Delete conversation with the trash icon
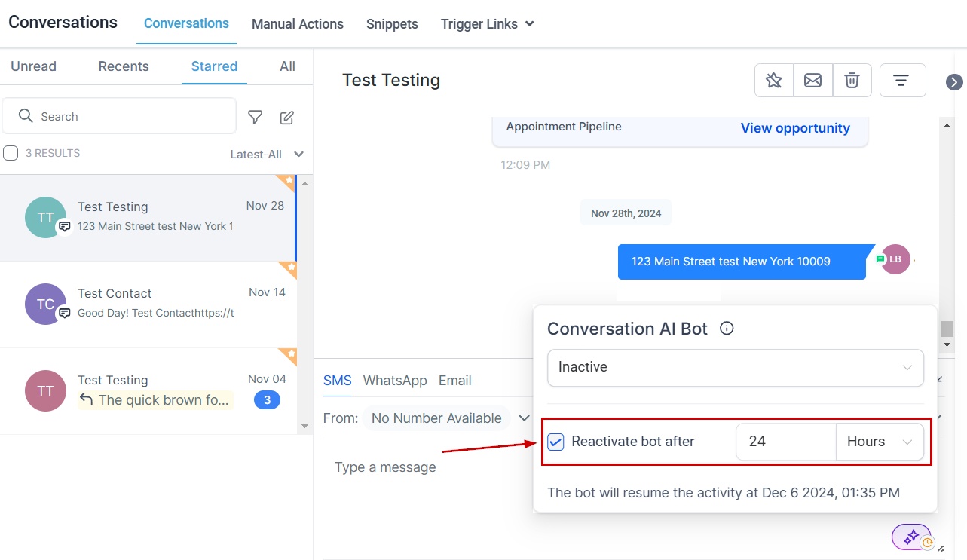Screen dimensions: 967x560 pyautogui.click(x=852, y=81)
